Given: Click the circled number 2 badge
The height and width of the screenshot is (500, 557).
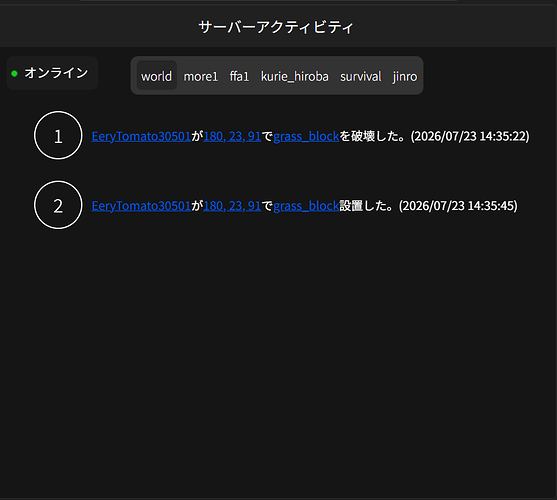Looking at the screenshot, I should tap(58, 205).
